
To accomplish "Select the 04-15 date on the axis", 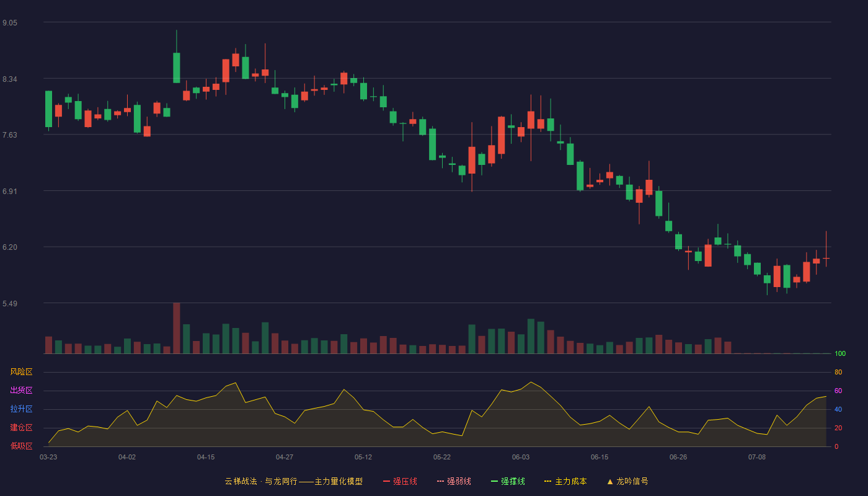I will coord(206,457).
